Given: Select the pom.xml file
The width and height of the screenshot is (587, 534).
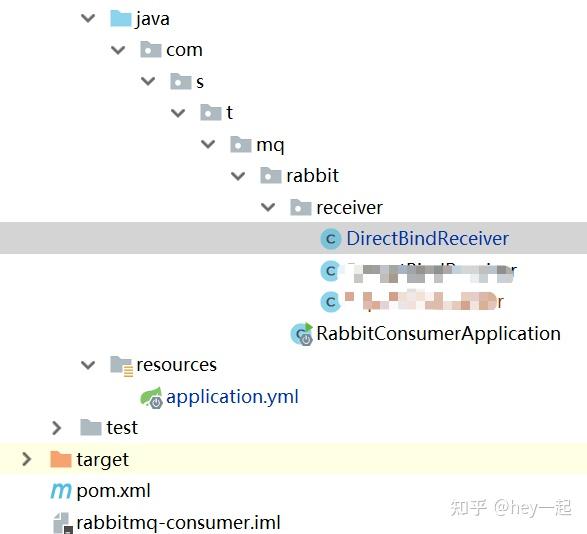Looking at the screenshot, I should tap(113, 491).
